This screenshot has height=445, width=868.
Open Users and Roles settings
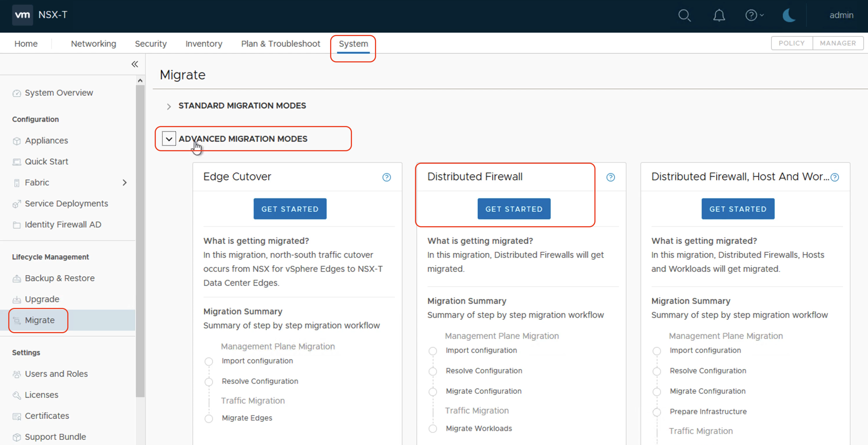pos(56,373)
